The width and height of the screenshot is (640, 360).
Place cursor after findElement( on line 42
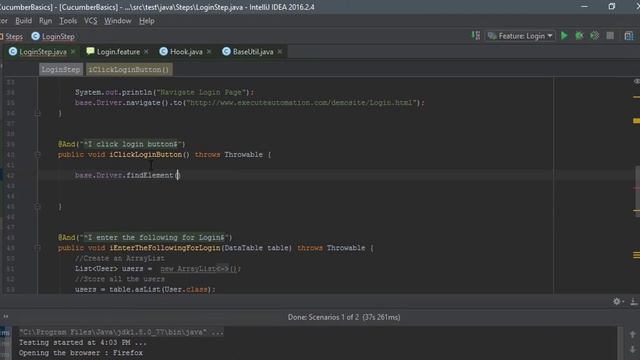click(178, 175)
